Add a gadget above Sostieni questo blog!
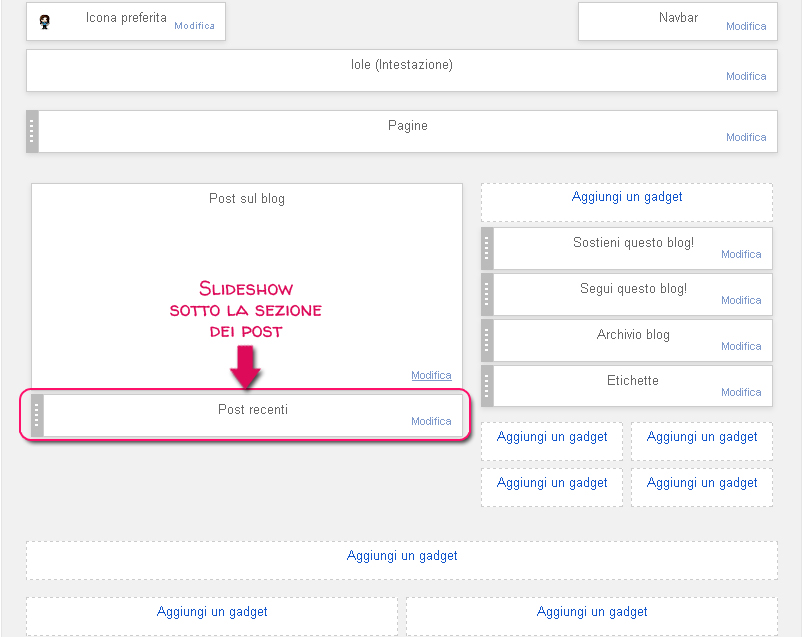The height and width of the screenshot is (637, 803). coord(627,197)
